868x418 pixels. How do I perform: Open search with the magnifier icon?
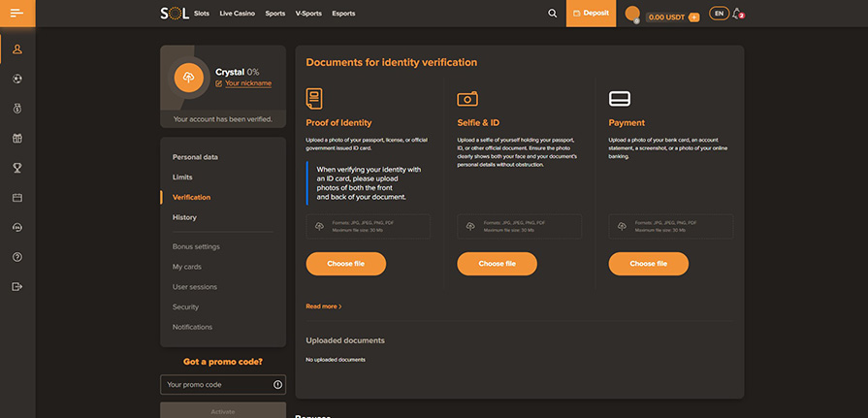click(x=553, y=14)
